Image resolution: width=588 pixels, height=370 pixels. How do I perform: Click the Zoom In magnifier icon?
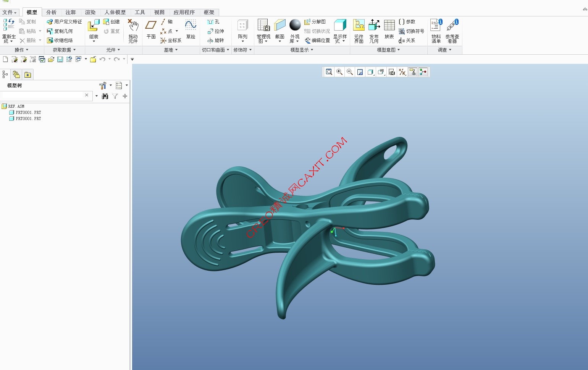(339, 72)
